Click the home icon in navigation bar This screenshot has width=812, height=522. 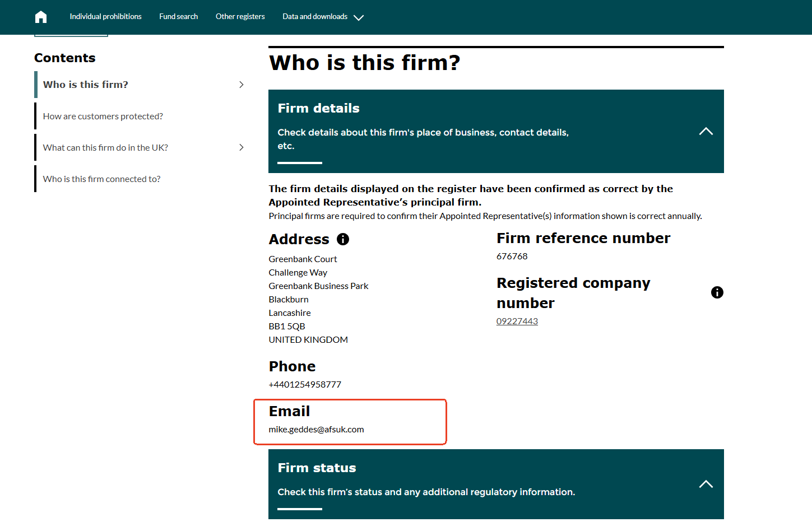(x=41, y=17)
